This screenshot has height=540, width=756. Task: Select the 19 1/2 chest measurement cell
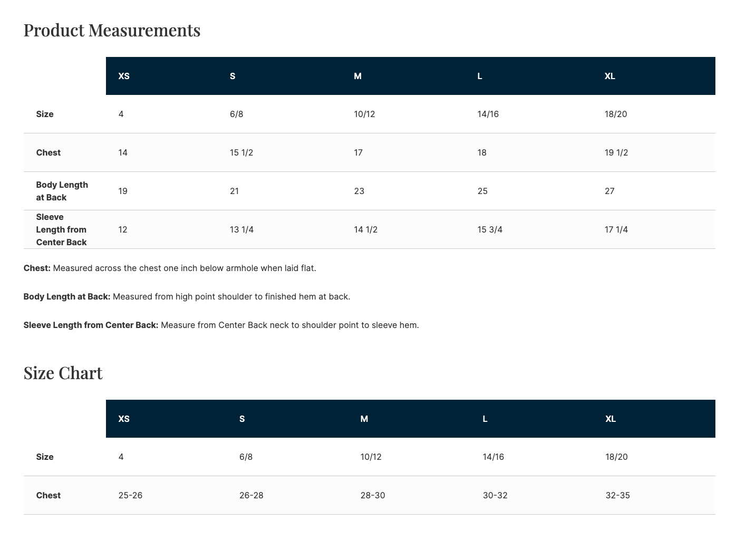616,152
